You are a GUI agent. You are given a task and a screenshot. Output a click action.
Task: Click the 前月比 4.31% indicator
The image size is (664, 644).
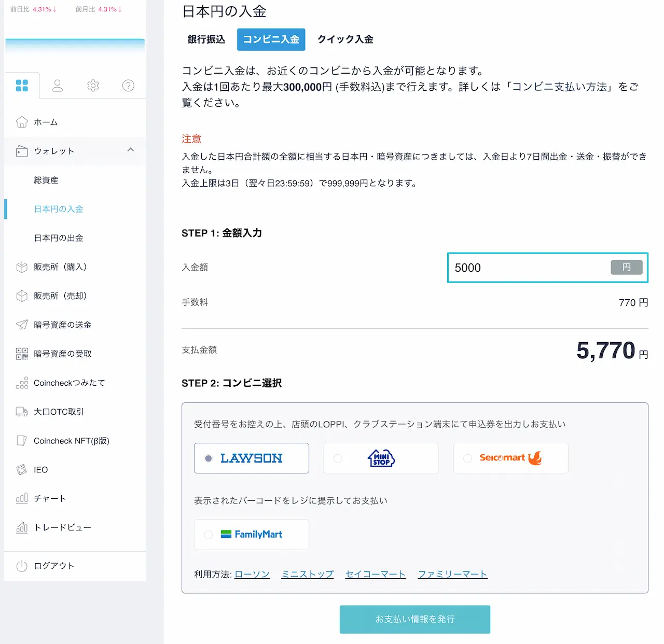pyautogui.click(x=99, y=9)
